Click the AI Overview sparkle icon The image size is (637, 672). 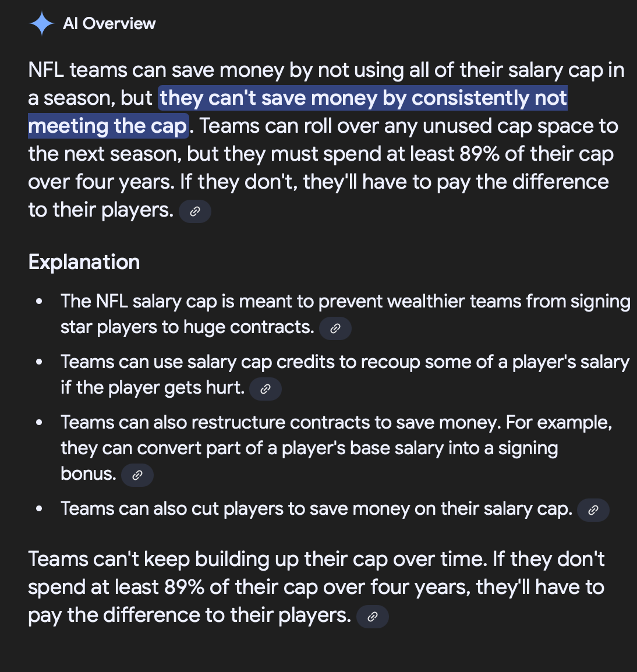[x=41, y=24]
